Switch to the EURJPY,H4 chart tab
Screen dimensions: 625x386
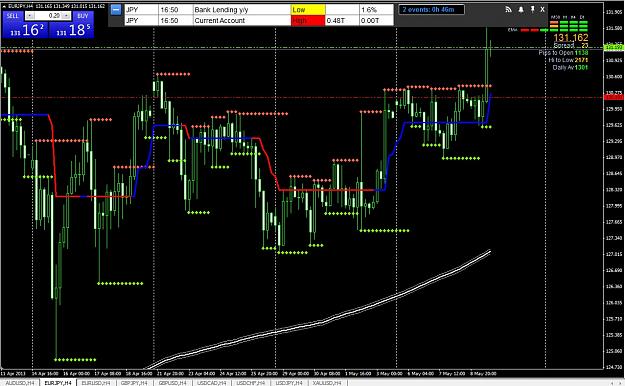point(58,383)
